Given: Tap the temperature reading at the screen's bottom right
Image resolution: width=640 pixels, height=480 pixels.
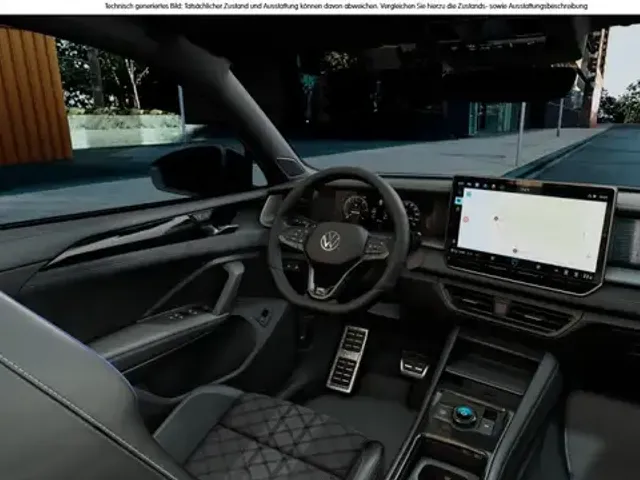Looking at the screenshot, I should (x=587, y=276).
